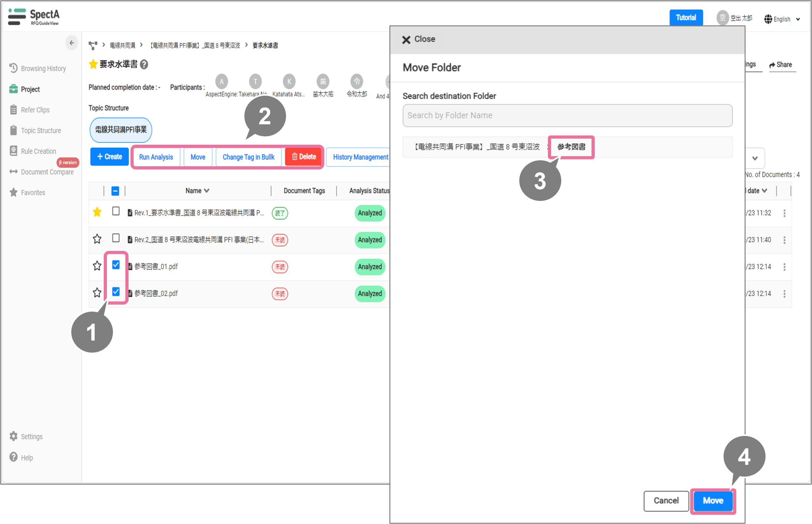The height and width of the screenshot is (524, 812).
Task: Confirm with the blue Move button
Action: 713,500
